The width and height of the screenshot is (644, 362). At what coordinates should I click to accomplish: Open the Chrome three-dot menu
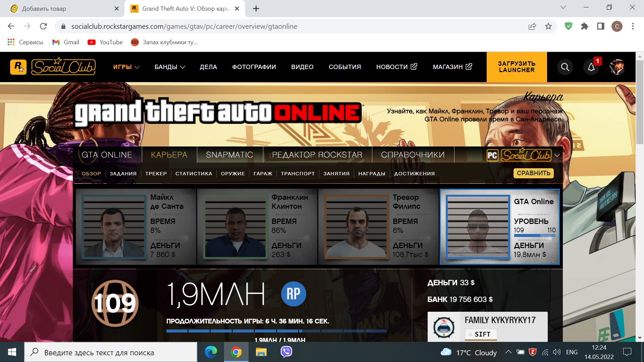(x=633, y=26)
